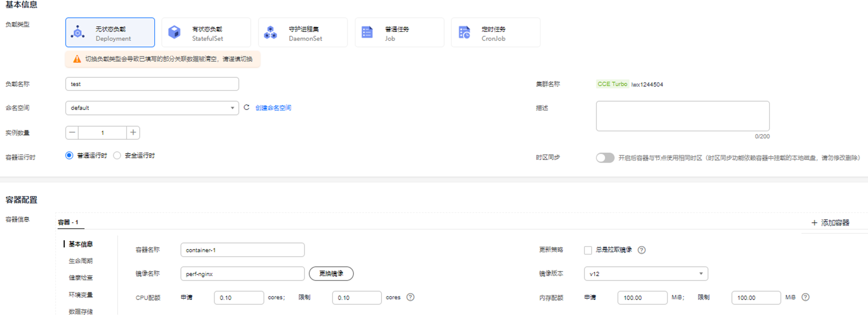868x321 pixels.
Task: Toggle the 时区同步 switch
Action: pos(605,158)
